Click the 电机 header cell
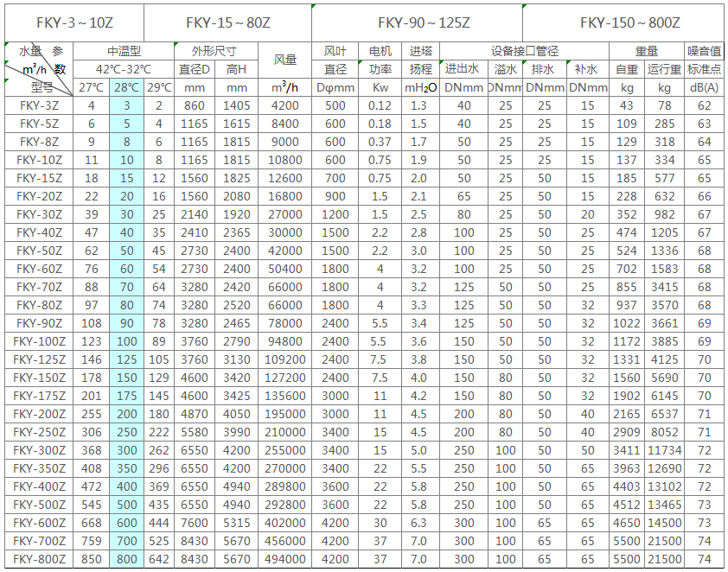Image resolution: width=728 pixels, height=572 pixels. tap(380, 51)
